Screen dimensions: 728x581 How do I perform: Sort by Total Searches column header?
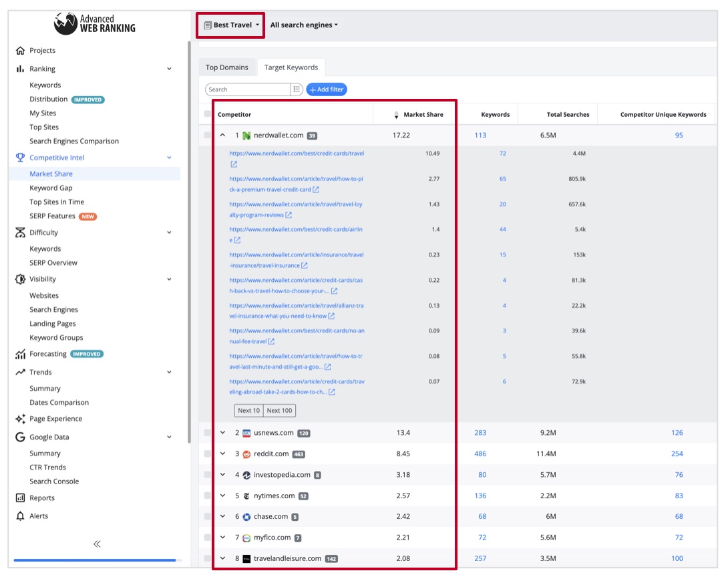coord(568,115)
